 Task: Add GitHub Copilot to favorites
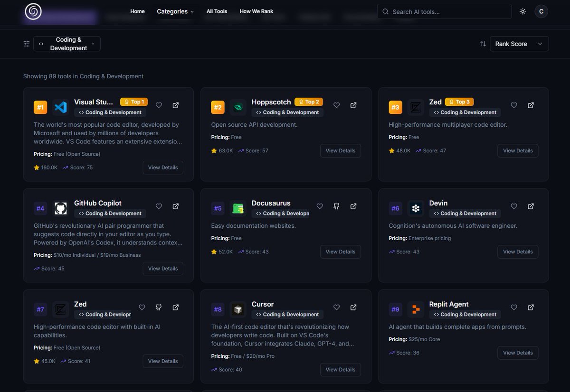pos(159,206)
